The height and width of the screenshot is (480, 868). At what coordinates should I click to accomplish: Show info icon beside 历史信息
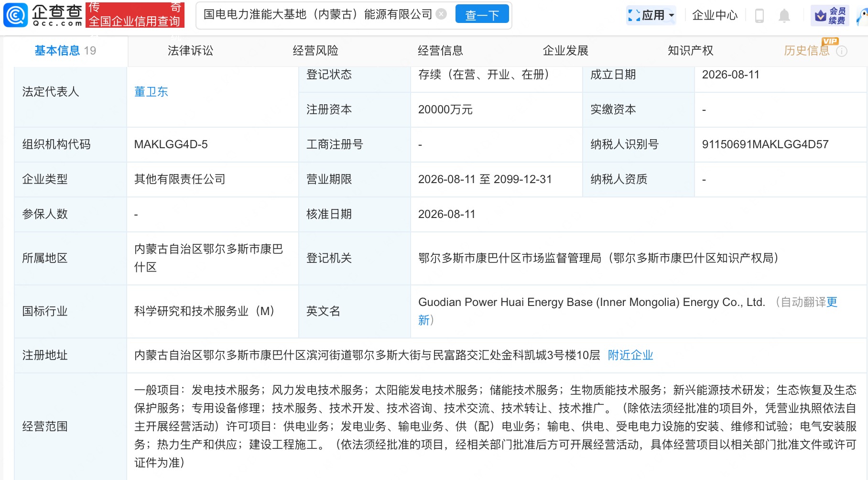842,51
